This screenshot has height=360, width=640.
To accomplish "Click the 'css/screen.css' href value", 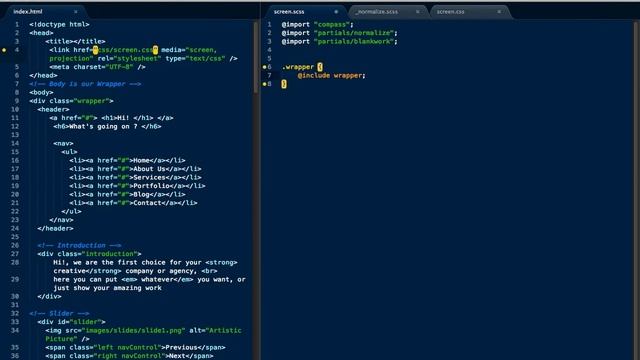I will [125, 50].
